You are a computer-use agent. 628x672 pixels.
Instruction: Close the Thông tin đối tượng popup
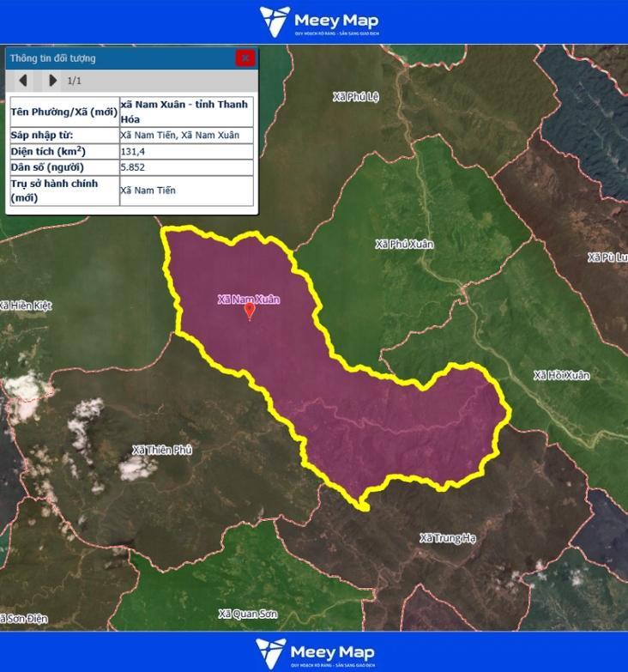pos(245,58)
